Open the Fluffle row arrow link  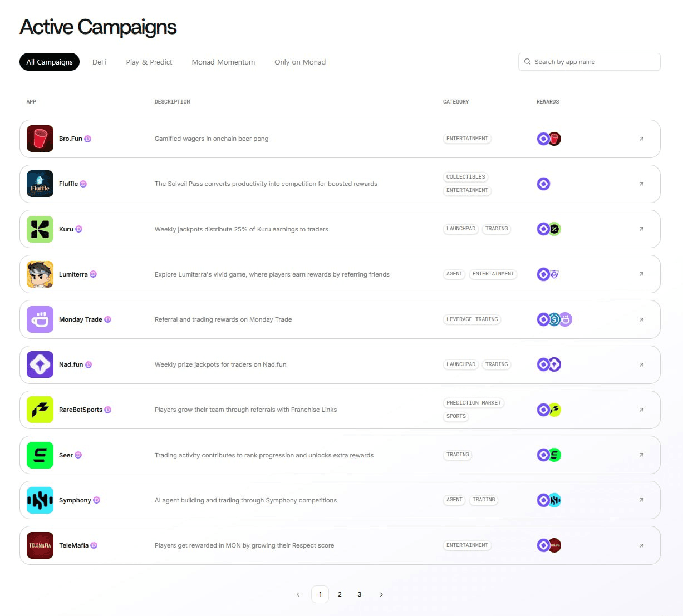click(x=641, y=184)
